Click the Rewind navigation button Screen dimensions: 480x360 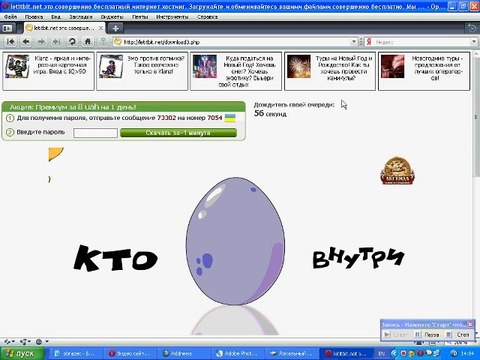11,42
